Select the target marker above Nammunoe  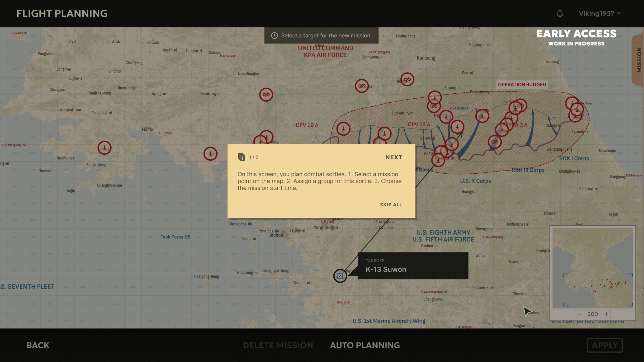pyautogui.click(x=105, y=147)
